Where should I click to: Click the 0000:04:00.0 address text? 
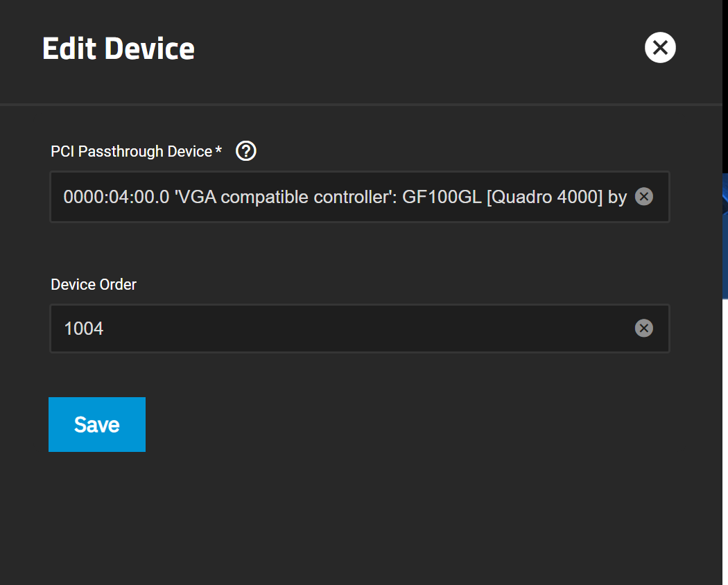point(116,197)
